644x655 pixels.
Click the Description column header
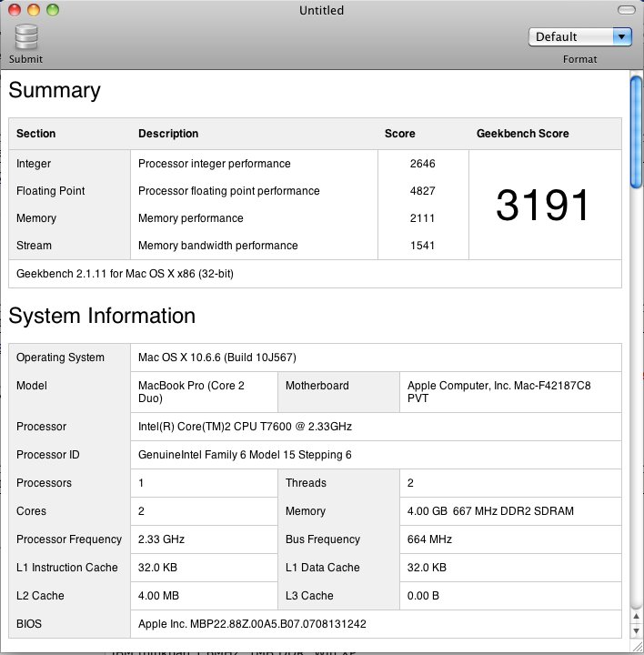pos(168,134)
